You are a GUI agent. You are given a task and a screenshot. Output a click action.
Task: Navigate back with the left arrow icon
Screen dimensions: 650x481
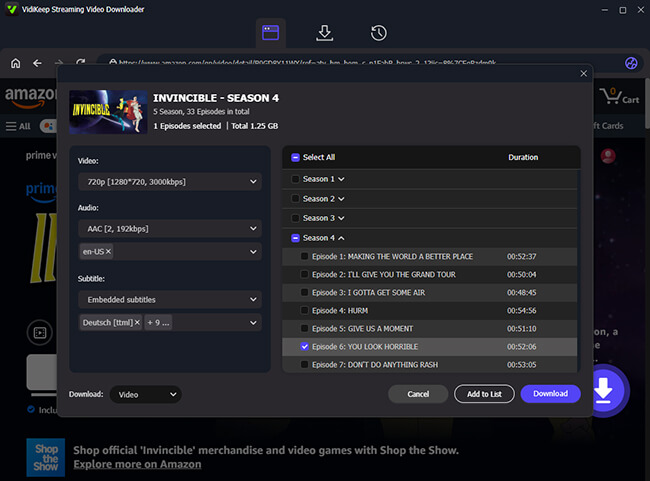point(37,63)
